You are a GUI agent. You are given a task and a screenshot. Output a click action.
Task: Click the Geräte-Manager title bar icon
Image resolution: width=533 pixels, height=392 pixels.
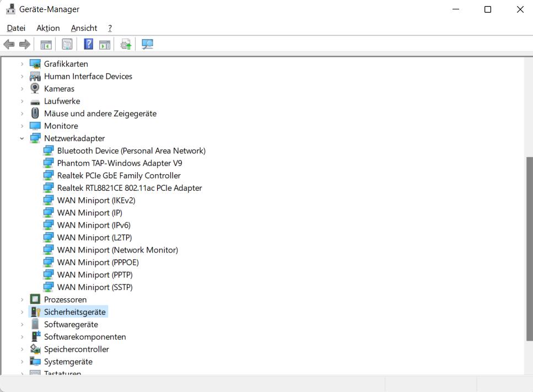(10, 9)
